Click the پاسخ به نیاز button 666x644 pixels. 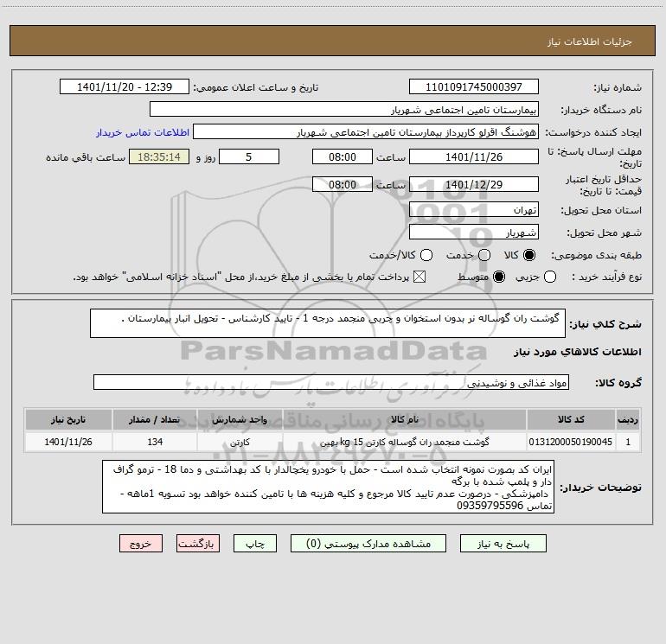(503, 544)
